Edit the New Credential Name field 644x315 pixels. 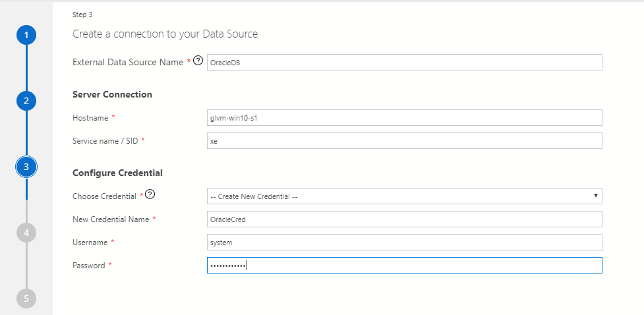point(404,219)
